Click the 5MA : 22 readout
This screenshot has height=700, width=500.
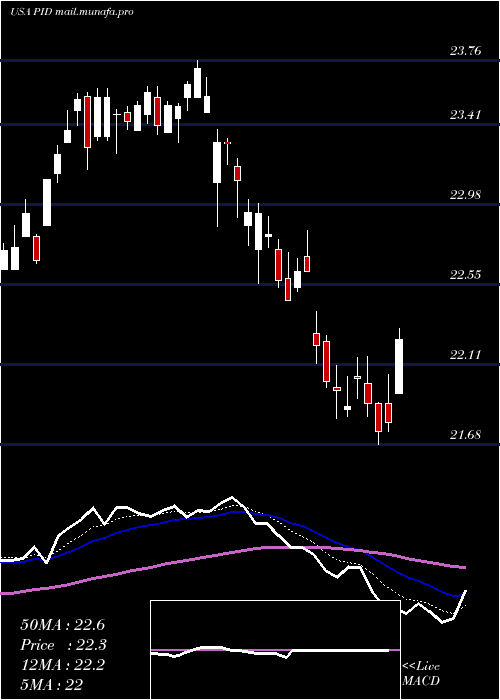(x=51, y=685)
